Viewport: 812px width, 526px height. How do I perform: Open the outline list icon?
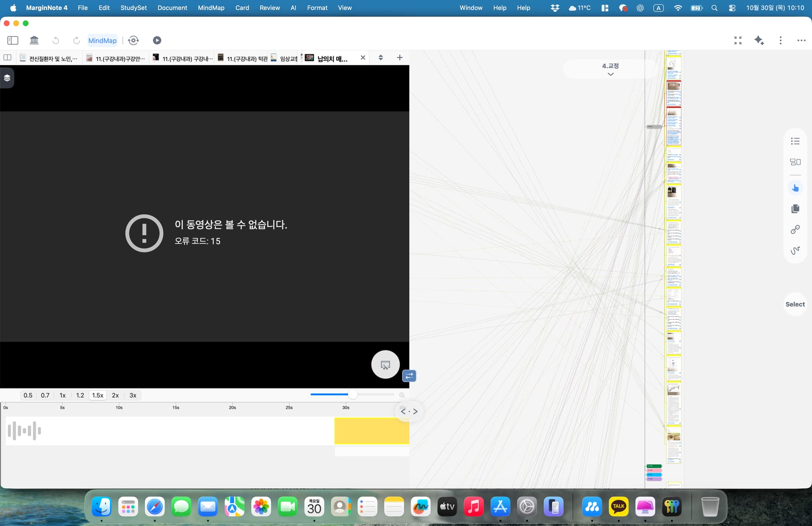pos(795,141)
